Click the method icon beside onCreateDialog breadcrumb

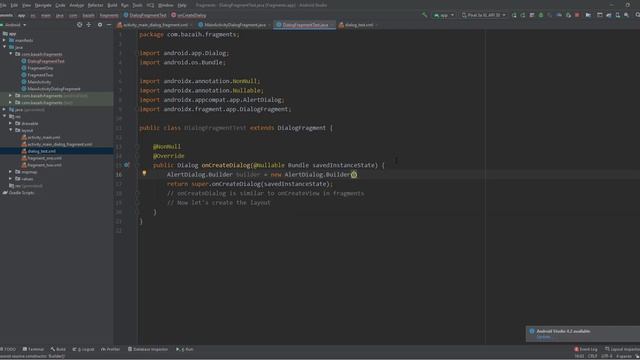(173, 15)
